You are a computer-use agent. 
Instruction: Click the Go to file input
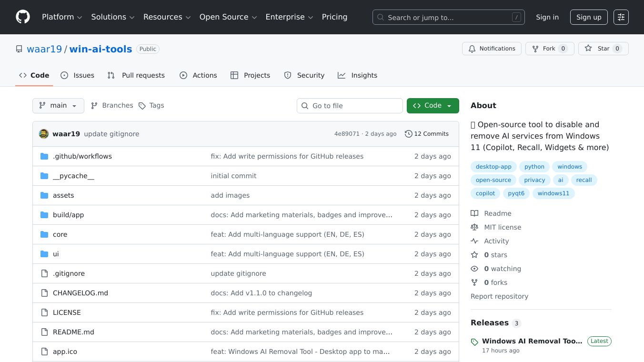(350, 106)
